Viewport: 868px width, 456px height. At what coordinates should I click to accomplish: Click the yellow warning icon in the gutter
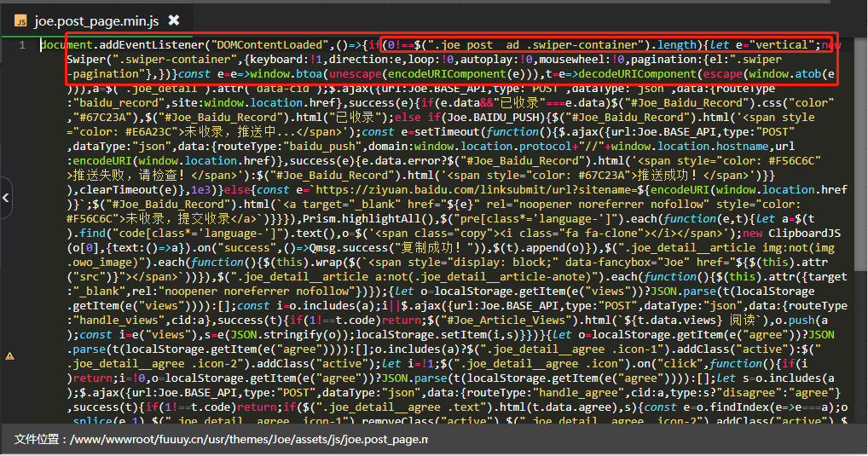9,355
